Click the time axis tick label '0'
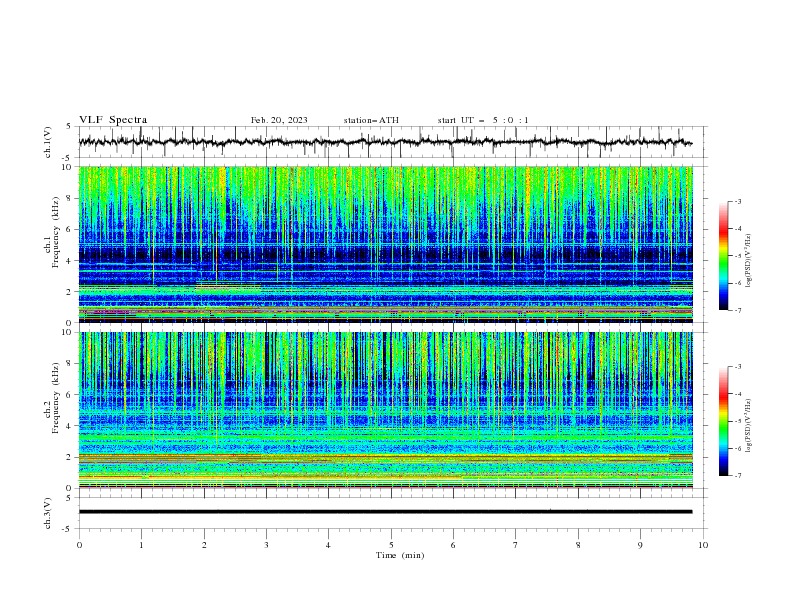Screen dimensions: 792x612 [x=79, y=545]
